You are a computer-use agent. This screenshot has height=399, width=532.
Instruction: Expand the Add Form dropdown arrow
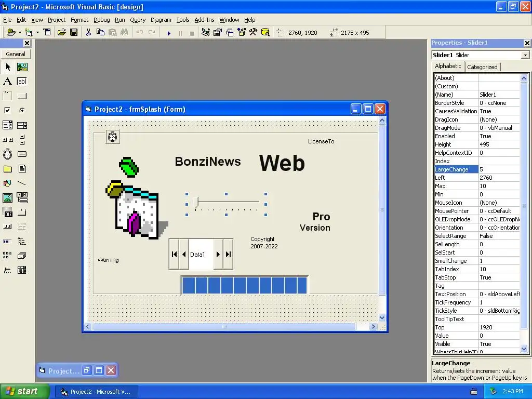pos(37,33)
